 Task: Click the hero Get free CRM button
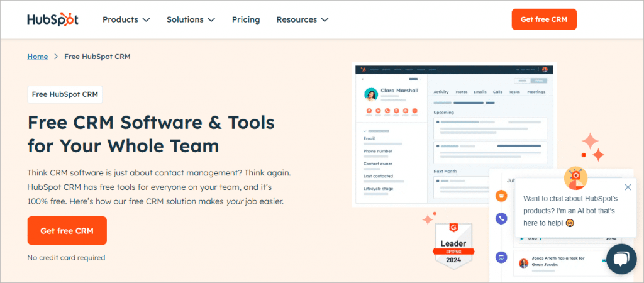[x=67, y=230]
